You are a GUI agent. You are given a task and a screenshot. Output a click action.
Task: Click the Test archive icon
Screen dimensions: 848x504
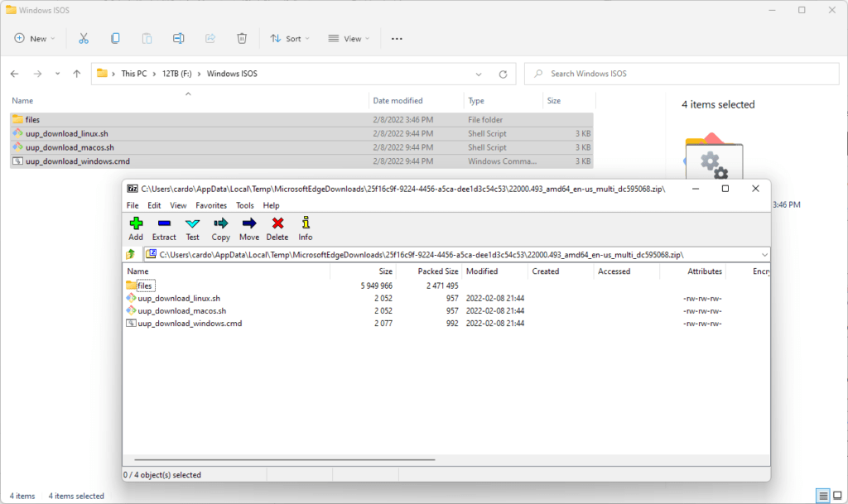(x=192, y=228)
